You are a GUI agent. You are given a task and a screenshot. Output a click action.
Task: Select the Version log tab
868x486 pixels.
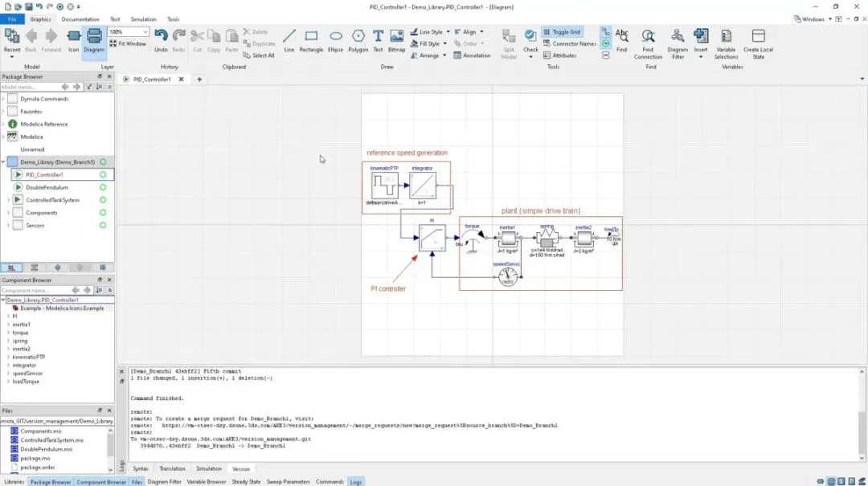pyautogui.click(x=241, y=469)
